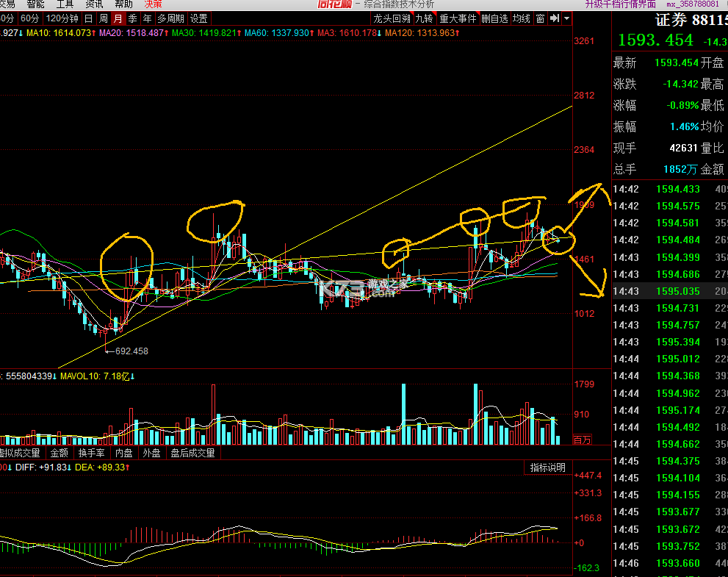Click the latest price 1593.454 in 最新 row
This screenshot has width=728, height=577.
(x=677, y=62)
